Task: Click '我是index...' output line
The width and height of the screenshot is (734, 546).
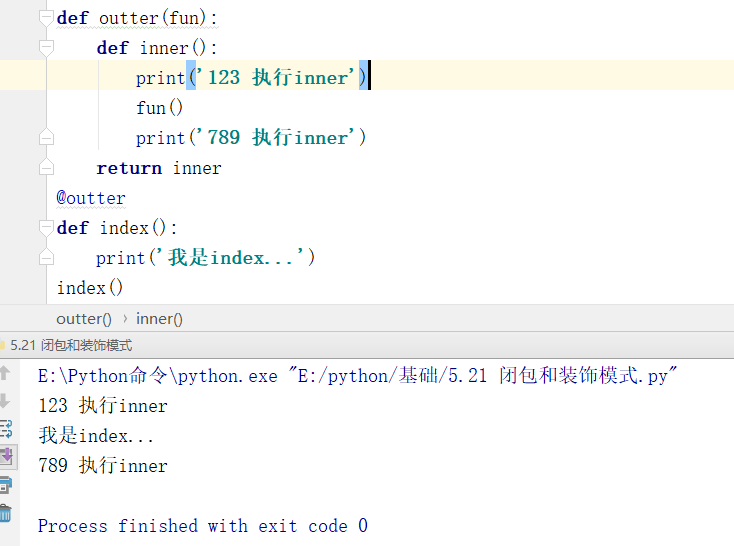Action: tap(96, 435)
